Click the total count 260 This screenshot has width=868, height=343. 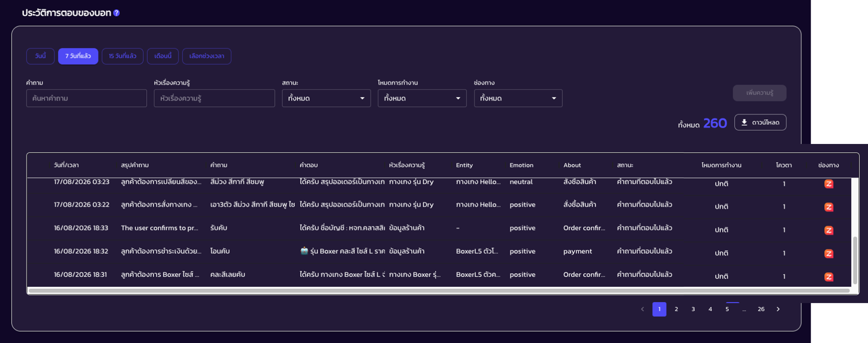tap(715, 124)
